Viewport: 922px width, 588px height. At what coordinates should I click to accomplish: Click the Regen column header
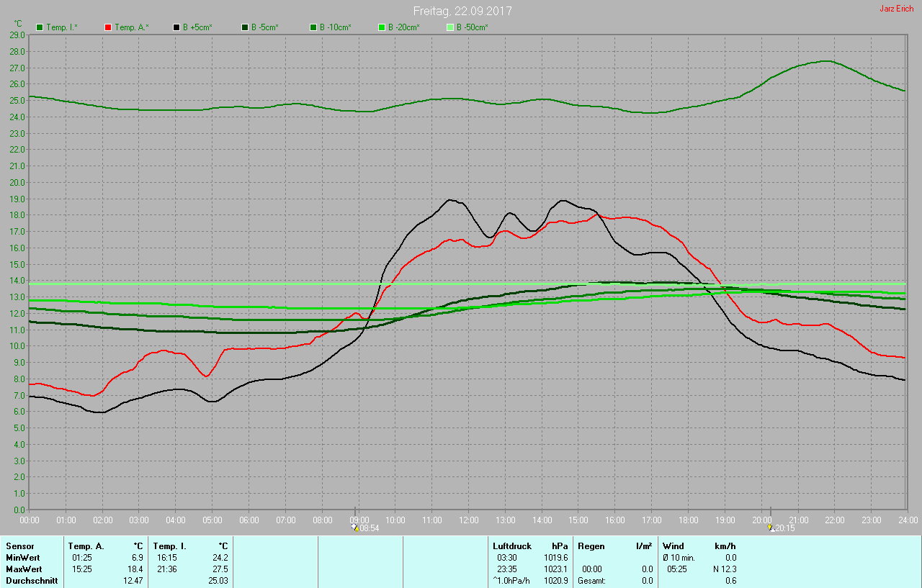[591, 546]
